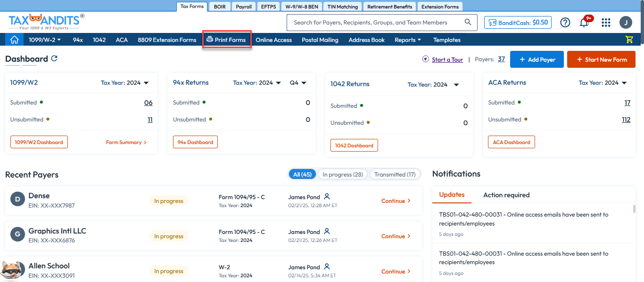Open the notifications bell icon
This screenshot has height=282, width=644.
point(584,22)
